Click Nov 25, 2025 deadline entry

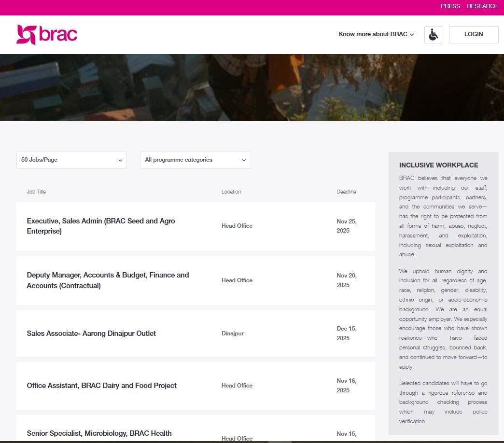(x=346, y=226)
